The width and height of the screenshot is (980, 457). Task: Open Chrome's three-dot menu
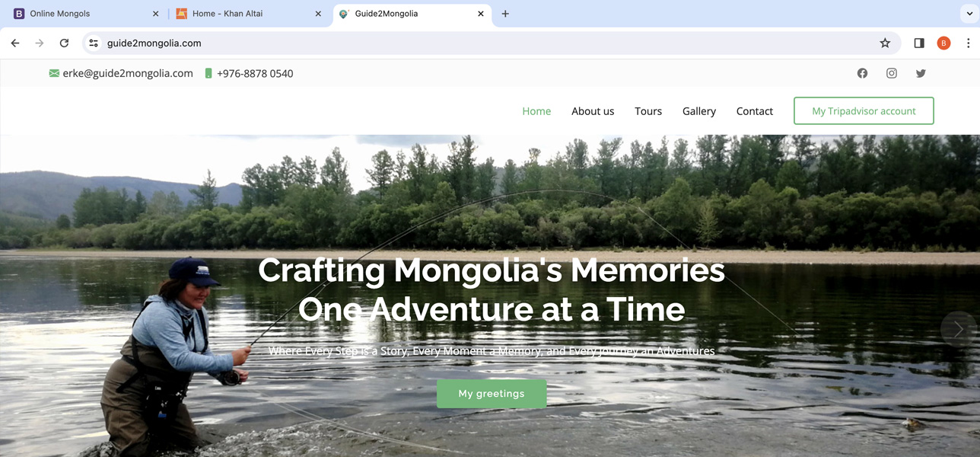pyautogui.click(x=968, y=43)
